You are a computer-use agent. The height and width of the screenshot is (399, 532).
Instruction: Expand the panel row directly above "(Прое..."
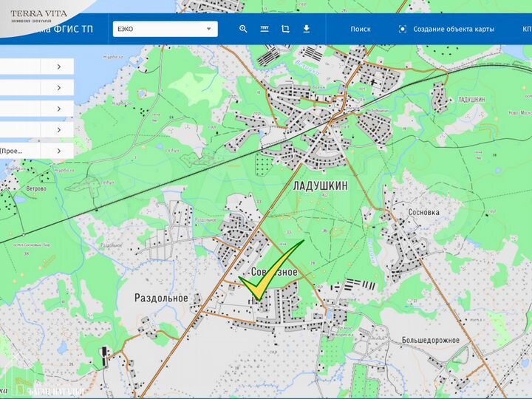coord(59,129)
